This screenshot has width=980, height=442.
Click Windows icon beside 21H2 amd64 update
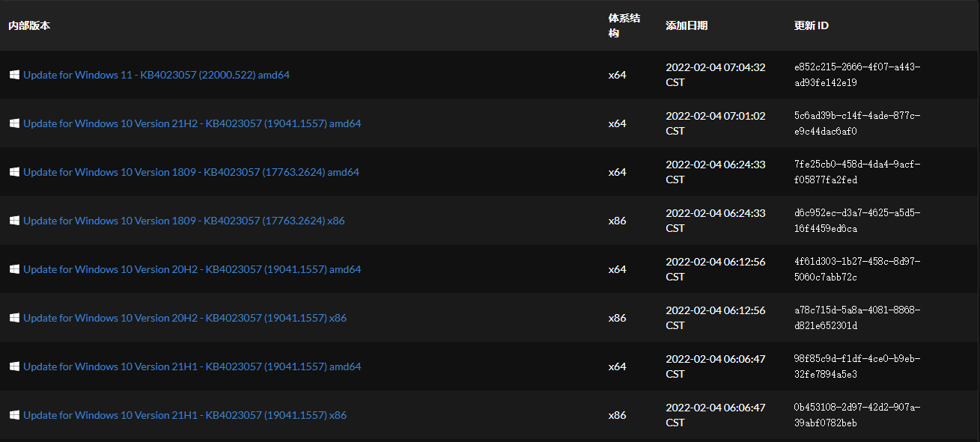(x=14, y=123)
